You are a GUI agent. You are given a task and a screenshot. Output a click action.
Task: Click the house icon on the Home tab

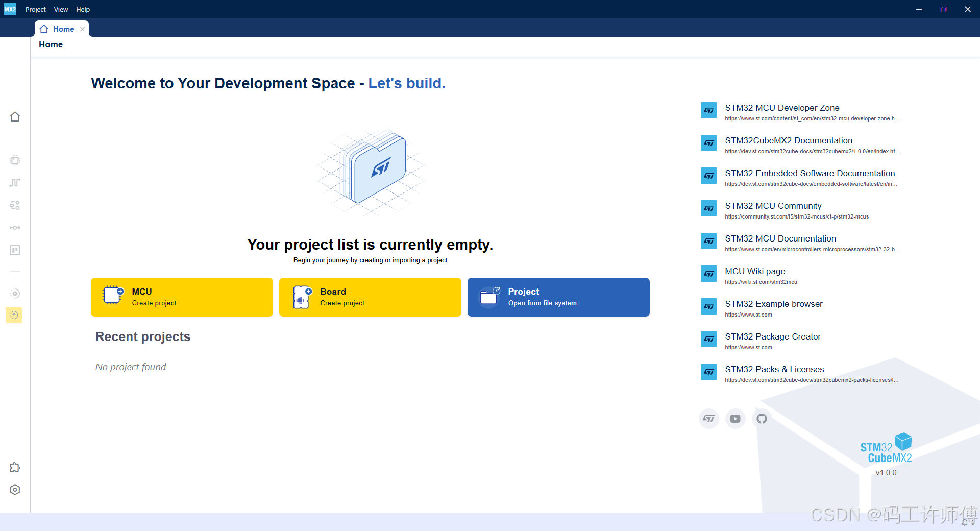[44, 29]
